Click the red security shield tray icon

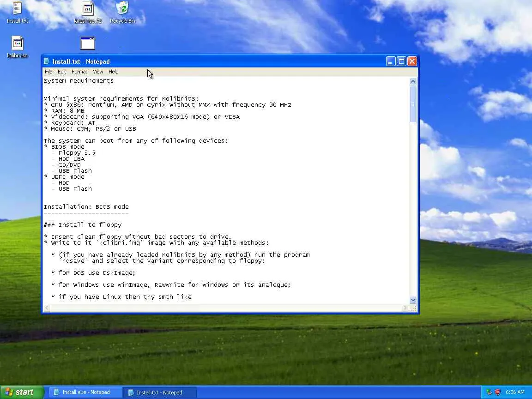(x=497, y=392)
